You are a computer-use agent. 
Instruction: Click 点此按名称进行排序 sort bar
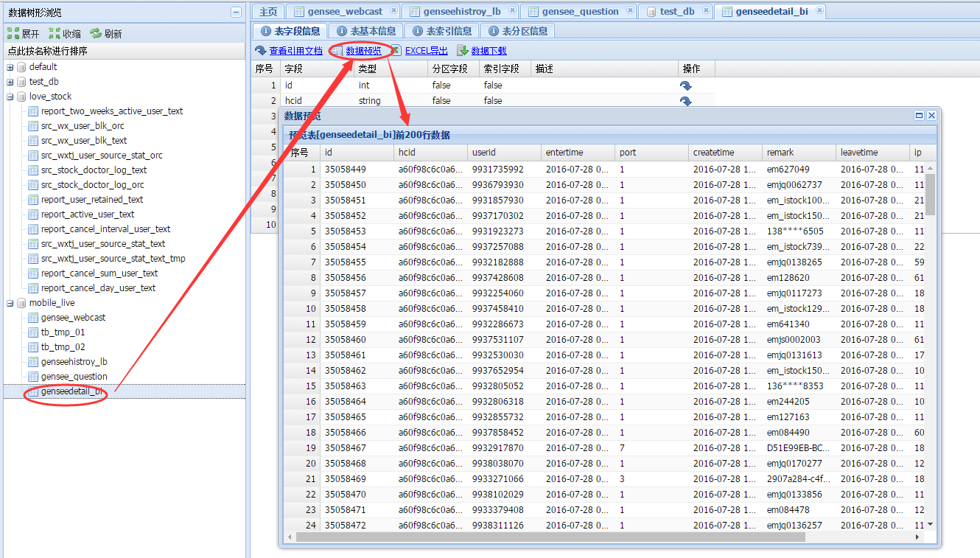[124, 52]
